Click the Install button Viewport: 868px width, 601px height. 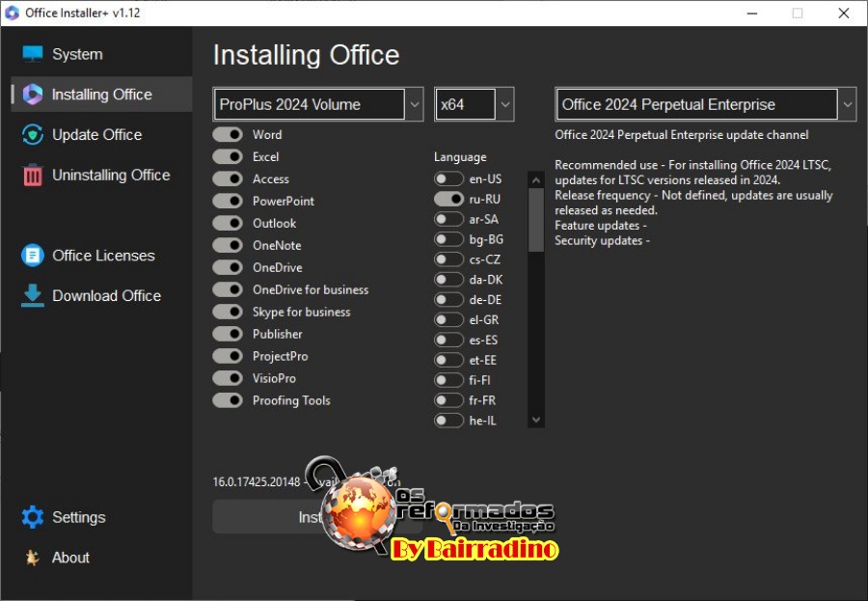(x=318, y=517)
